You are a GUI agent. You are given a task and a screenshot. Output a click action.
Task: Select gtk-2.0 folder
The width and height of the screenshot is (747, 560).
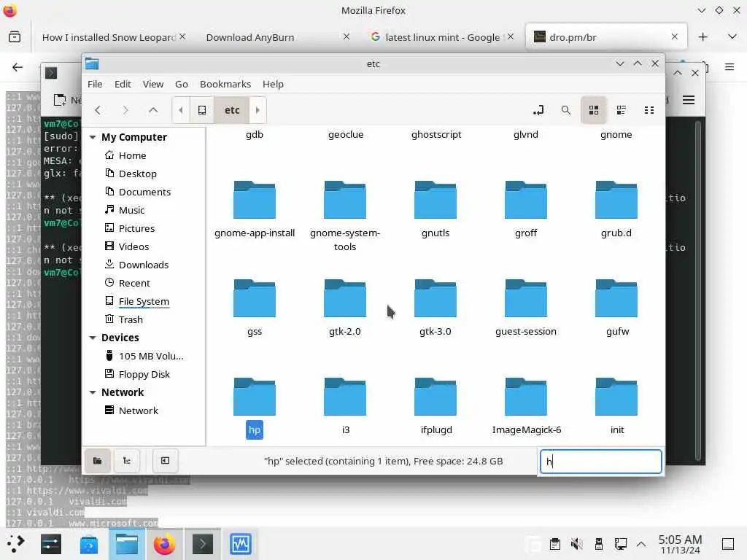345,308
